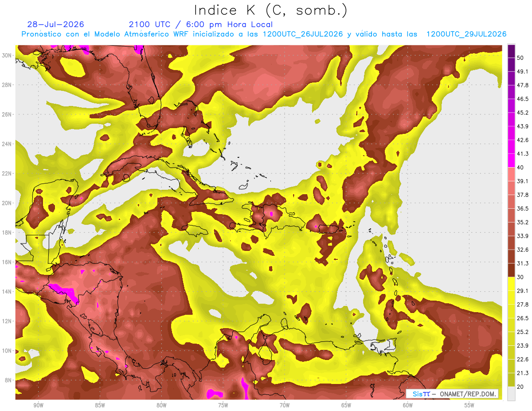The height and width of the screenshot is (411, 532).
Task: Click the latitude label '20N'
Action: point(8,203)
